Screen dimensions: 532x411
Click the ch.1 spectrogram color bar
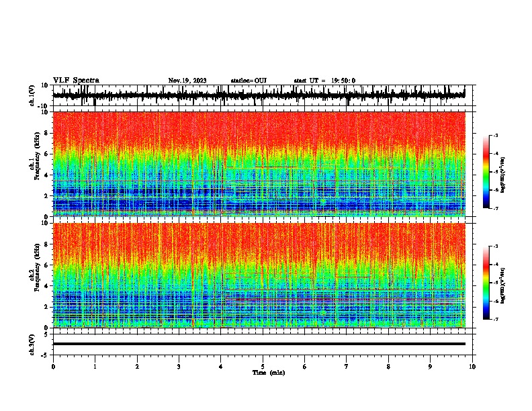pos(486,172)
